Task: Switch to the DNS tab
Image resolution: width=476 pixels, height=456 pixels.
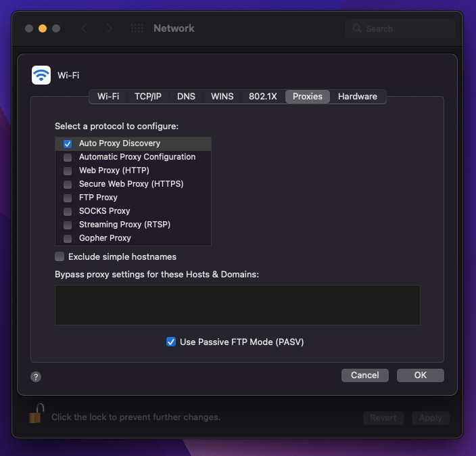Action: pyautogui.click(x=186, y=96)
